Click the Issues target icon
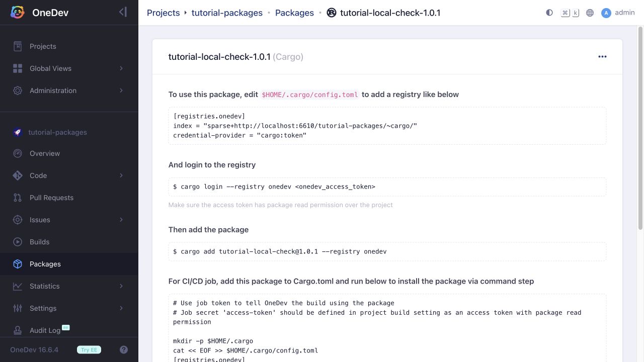Screen dimensions: 644x362 coord(18,220)
